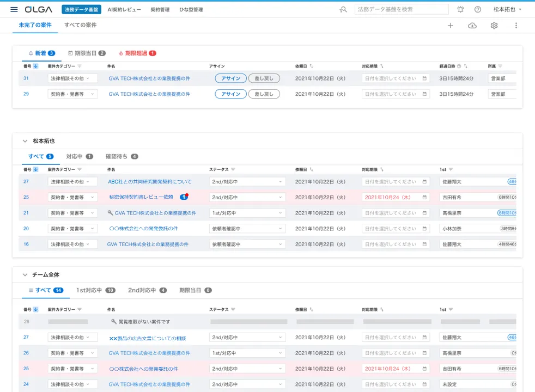The height and width of the screenshot is (392, 535).
Task: Click the plus icon to add case
Action: 450,26
